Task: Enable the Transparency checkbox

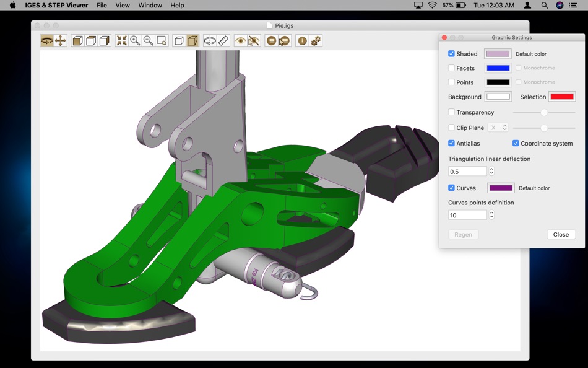Action: point(451,112)
